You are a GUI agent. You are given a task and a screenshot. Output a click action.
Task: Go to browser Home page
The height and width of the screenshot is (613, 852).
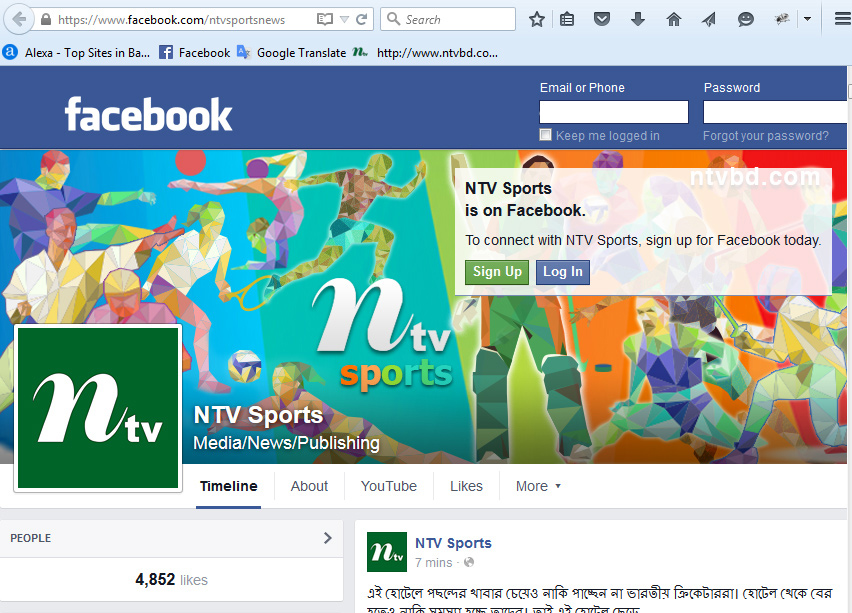[674, 20]
